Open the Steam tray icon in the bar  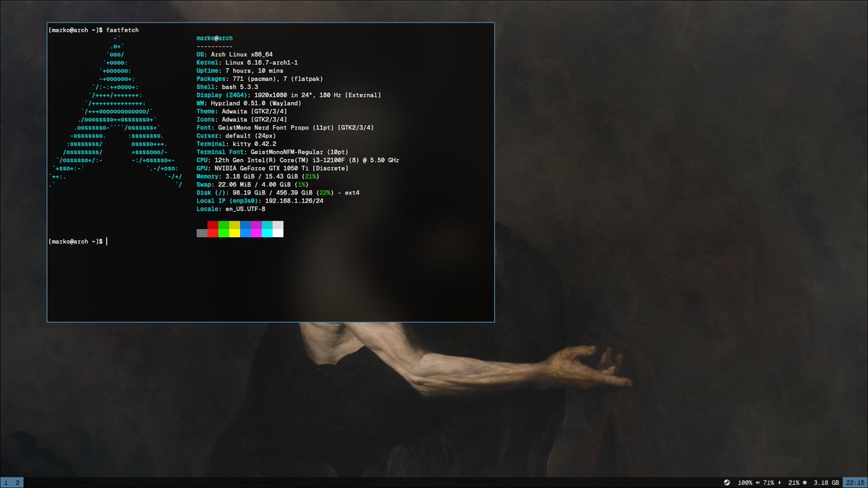pos(727,482)
